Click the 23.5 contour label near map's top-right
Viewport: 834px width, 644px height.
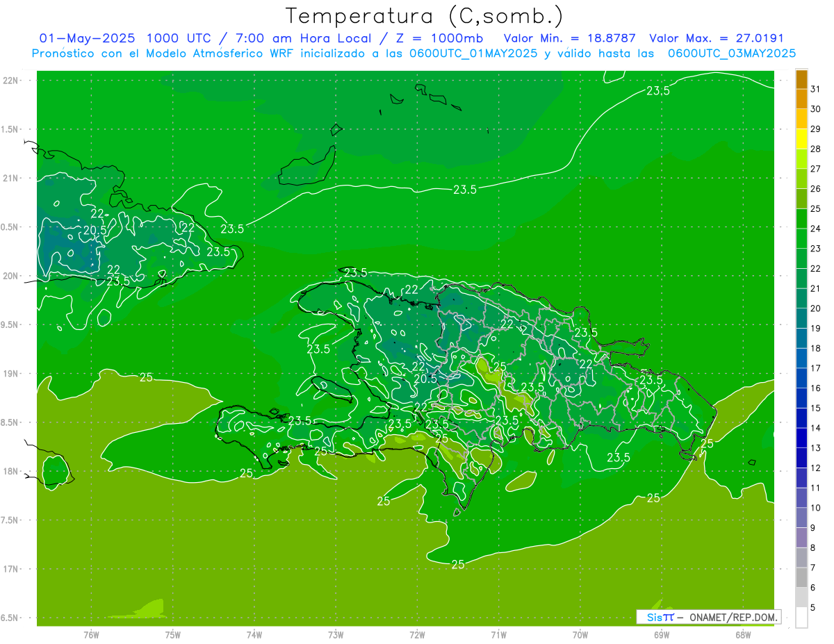click(x=658, y=90)
